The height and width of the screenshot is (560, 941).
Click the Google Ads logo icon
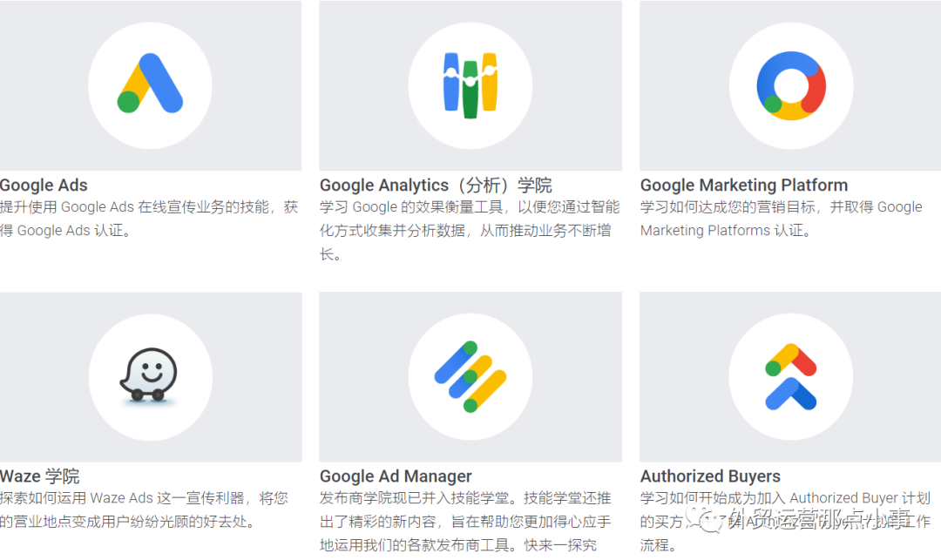tap(150, 84)
